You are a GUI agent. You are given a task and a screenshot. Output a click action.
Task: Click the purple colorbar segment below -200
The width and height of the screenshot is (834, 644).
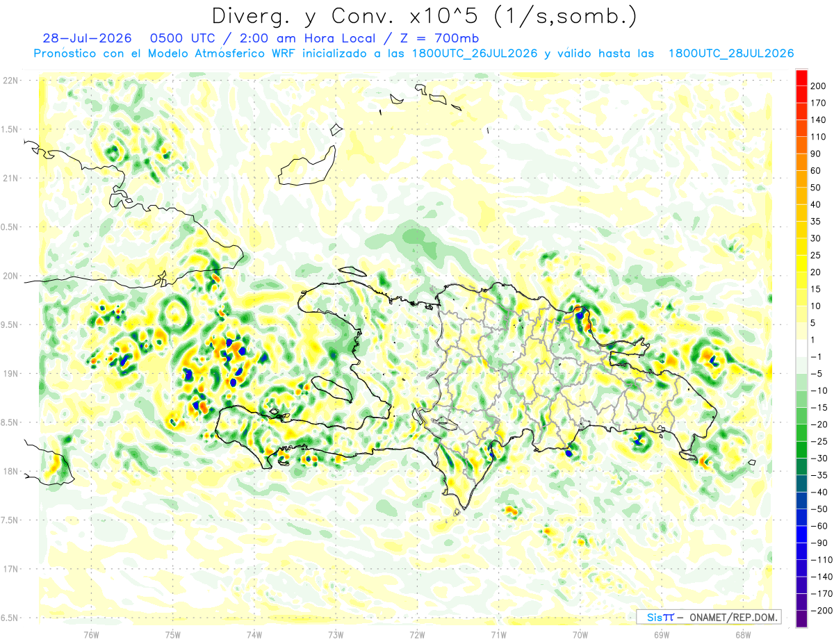point(801,619)
